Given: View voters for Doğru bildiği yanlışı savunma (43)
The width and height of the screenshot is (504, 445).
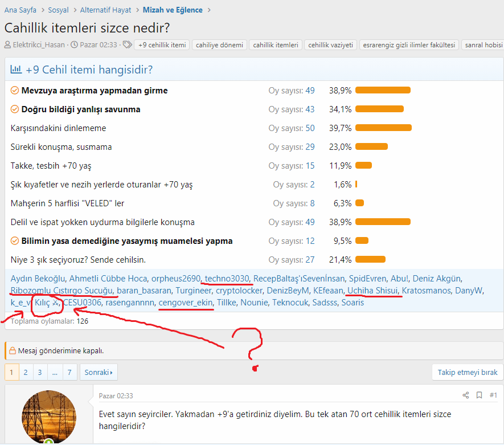Looking at the screenshot, I should pos(310,109).
